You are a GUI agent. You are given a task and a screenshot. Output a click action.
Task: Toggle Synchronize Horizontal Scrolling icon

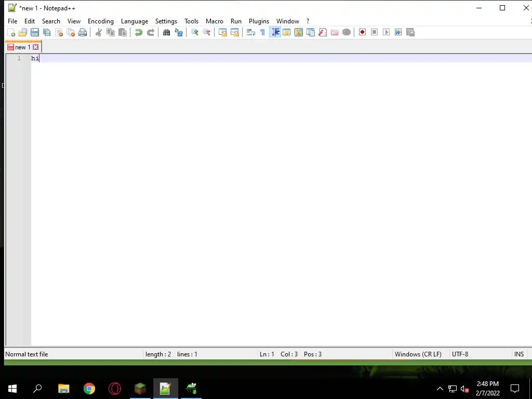pos(234,32)
